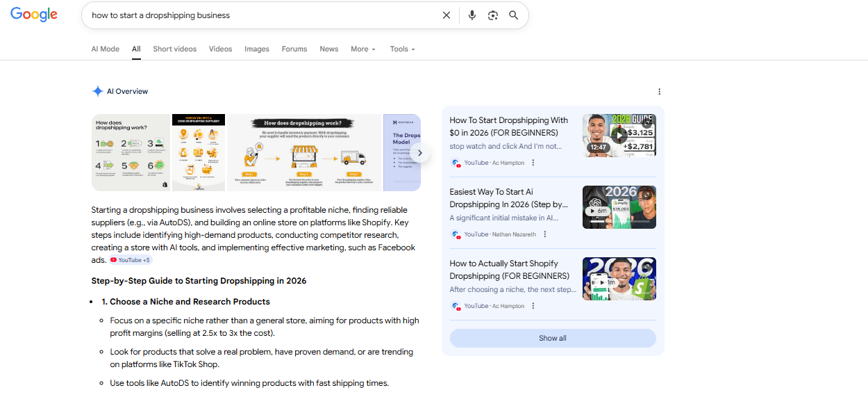Click 'Focus on a specific niche' bullet
This screenshot has height=397, width=868.
point(265,327)
